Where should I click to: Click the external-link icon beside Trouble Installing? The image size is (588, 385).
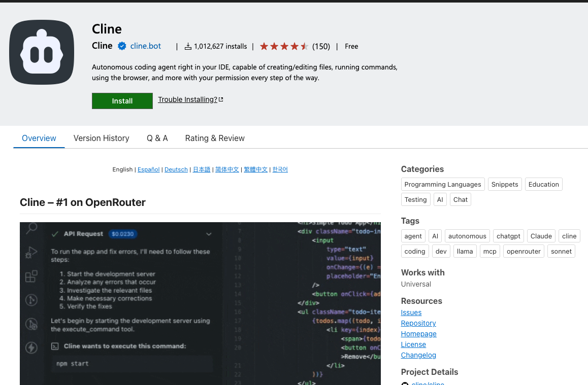[221, 99]
